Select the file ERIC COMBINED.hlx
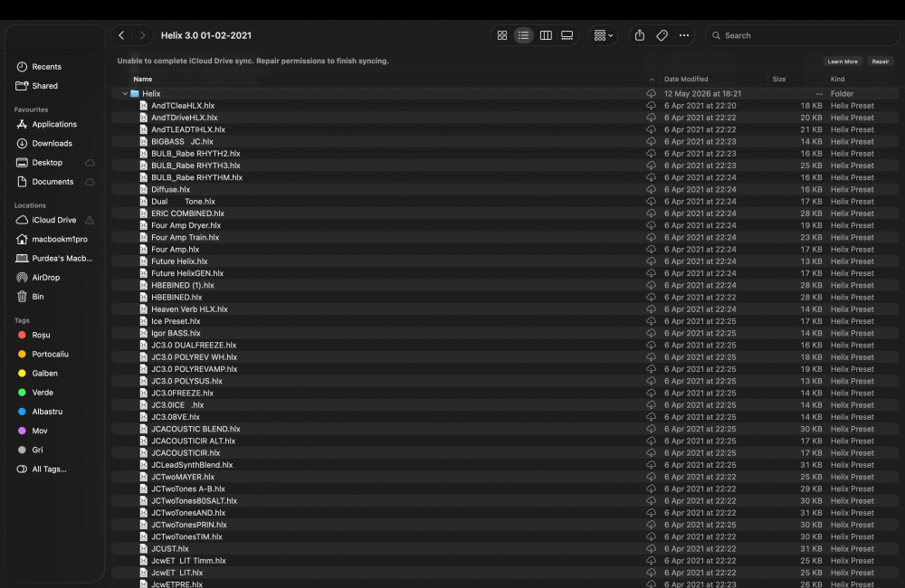905x588 pixels. tap(505, 213)
